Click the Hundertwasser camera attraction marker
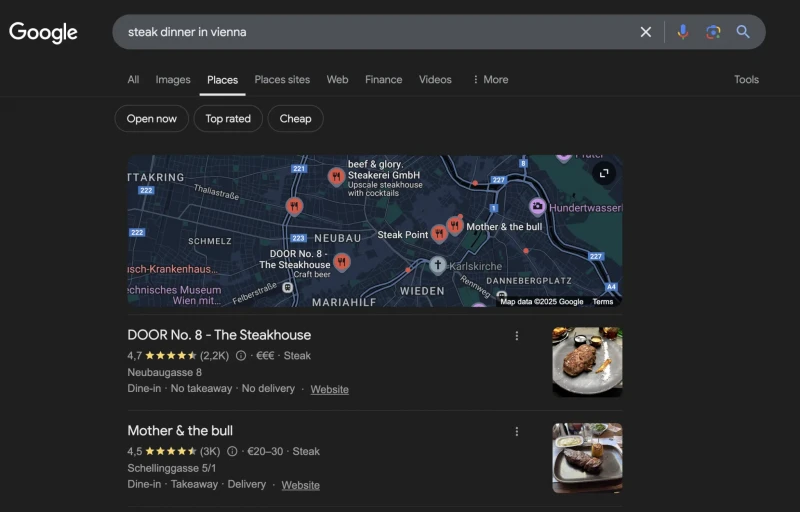Viewport: 800px width, 512px height. click(x=537, y=207)
